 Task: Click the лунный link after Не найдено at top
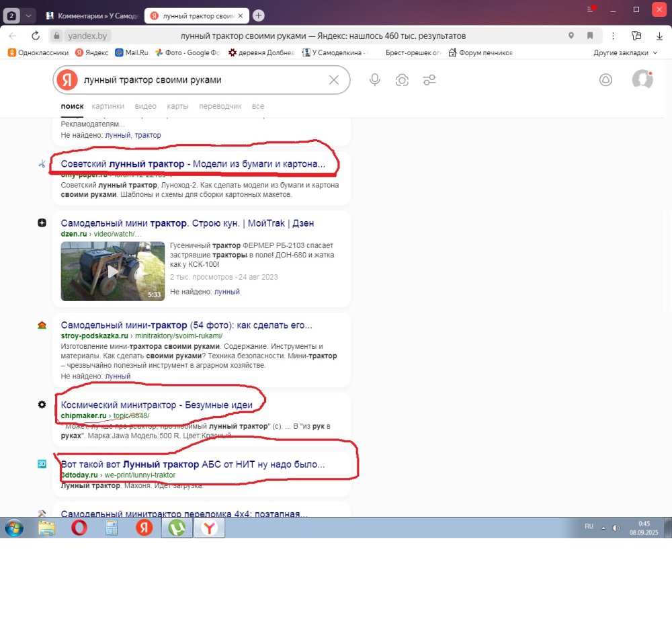click(x=118, y=135)
